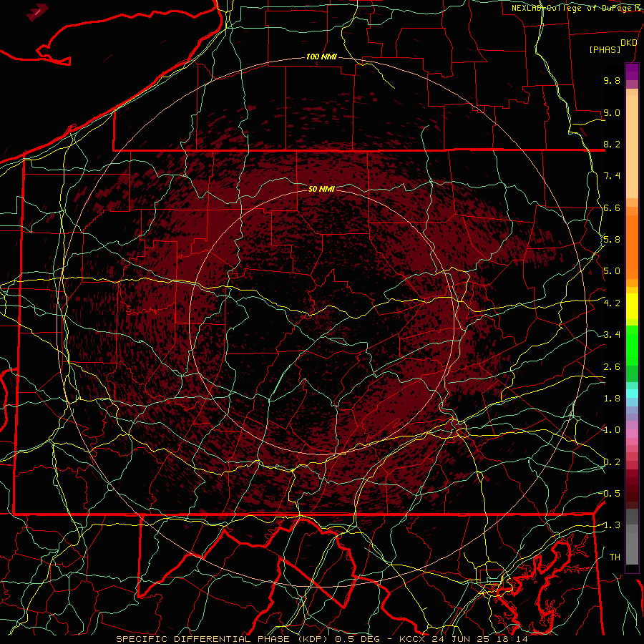Select the 9.0 legend value
This screenshot has width=644, height=644.
[x=612, y=112]
